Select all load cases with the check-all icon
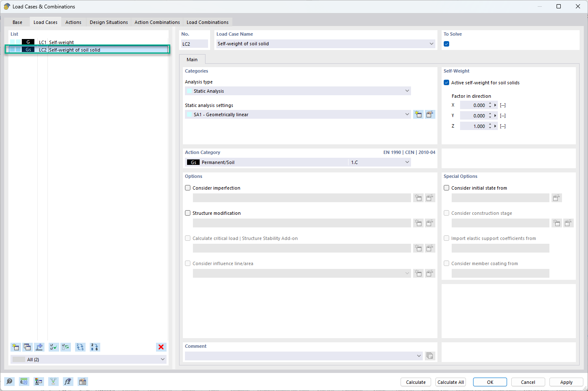Image resolution: width=588 pixels, height=391 pixels. pos(54,347)
